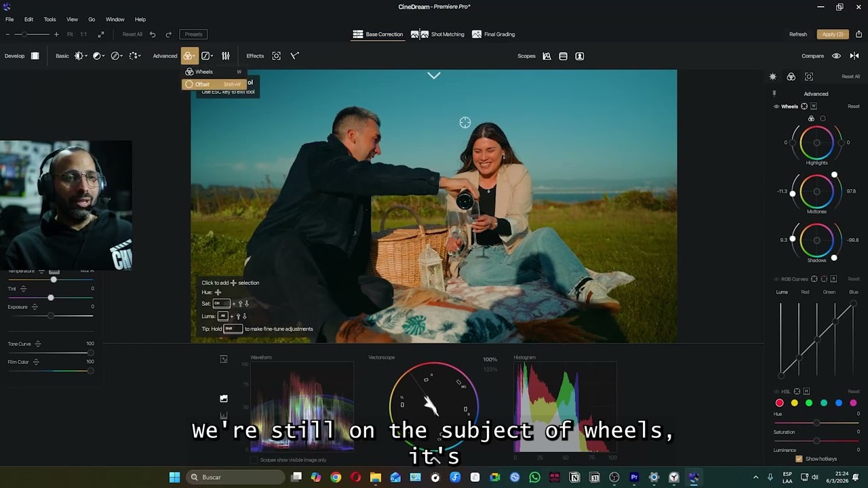Select the red HSL color swatch
The height and width of the screenshot is (488, 868).
click(x=779, y=403)
